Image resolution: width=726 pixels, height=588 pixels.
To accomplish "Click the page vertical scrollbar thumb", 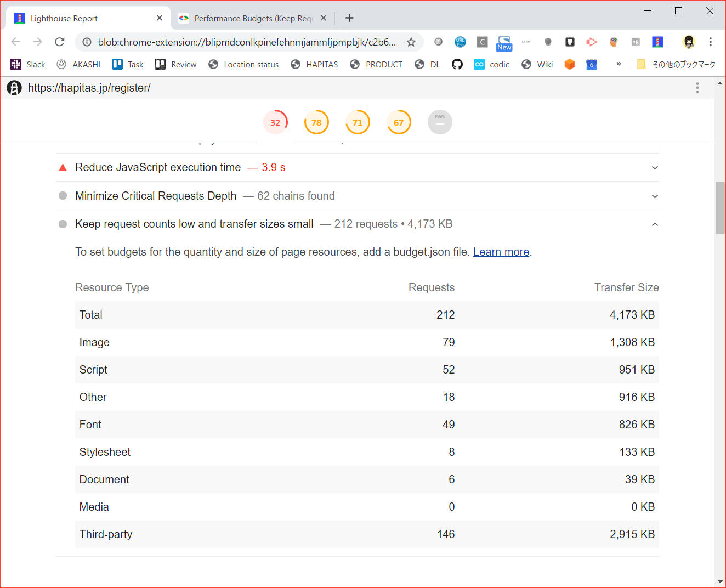I will point(720,207).
